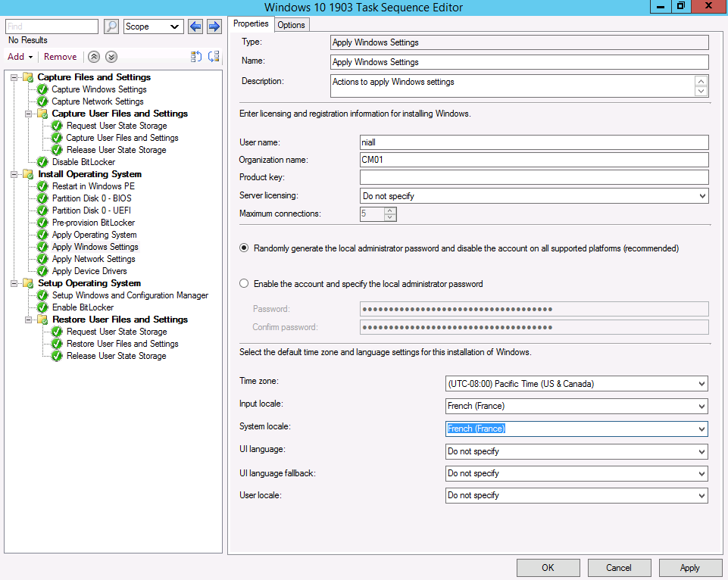Switch to the Options tab
The width and height of the screenshot is (728, 580).
291,25
